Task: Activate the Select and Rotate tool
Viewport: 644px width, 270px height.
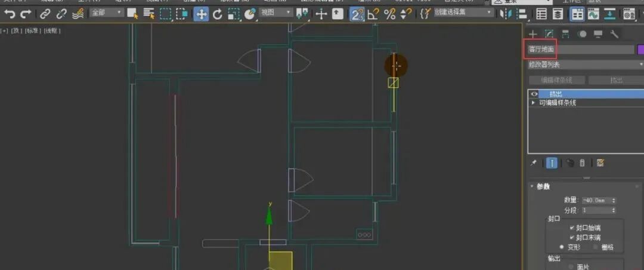Action: 217,14
